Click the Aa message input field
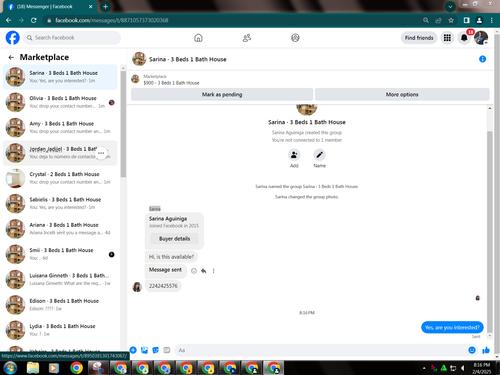This screenshot has width=500, height=375. tap(320, 350)
